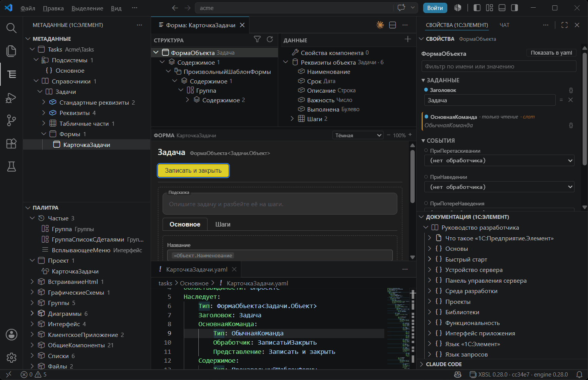Open Manage gear icon
The height and width of the screenshot is (380, 588).
tap(12, 358)
